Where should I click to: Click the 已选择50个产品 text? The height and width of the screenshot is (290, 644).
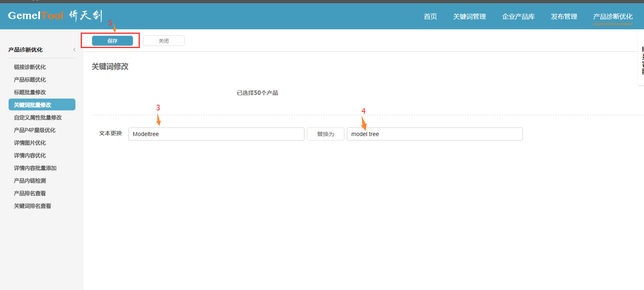[258, 93]
